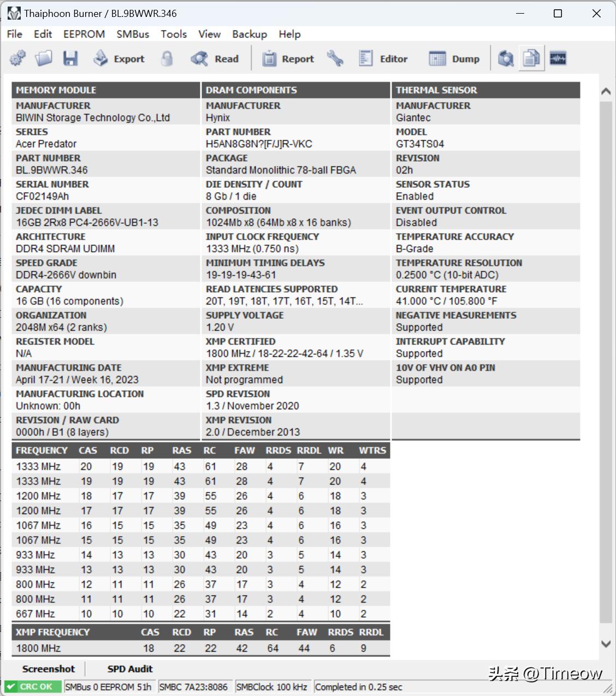Click the gears settings toolbar icon
Image resolution: width=616 pixels, height=696 pixels.
tap(17, 58)
